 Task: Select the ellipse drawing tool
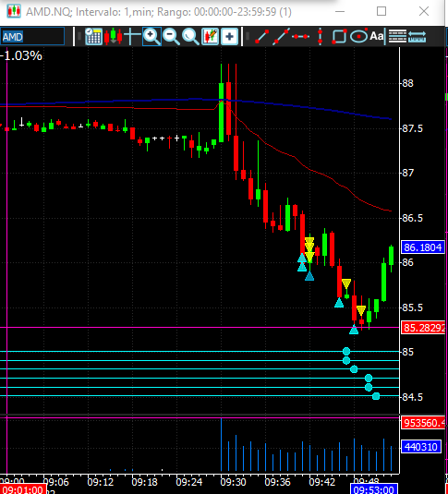[358, 37]
